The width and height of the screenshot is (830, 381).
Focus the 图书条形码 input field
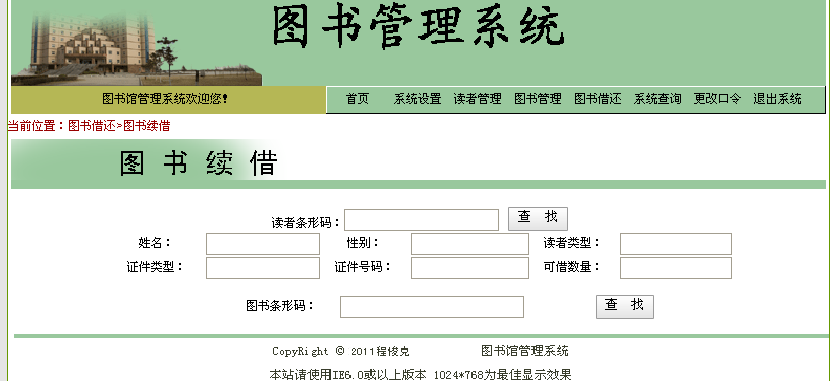click(431, 307)
